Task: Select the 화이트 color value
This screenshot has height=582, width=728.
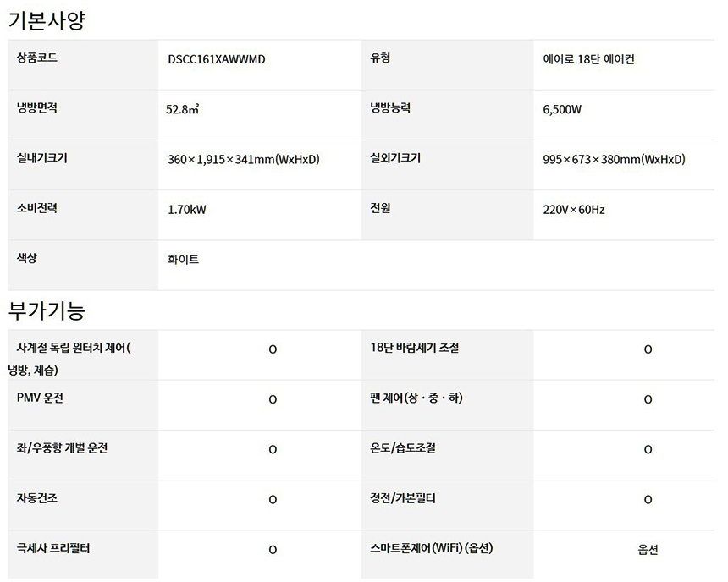Action: tap(184, 260)
